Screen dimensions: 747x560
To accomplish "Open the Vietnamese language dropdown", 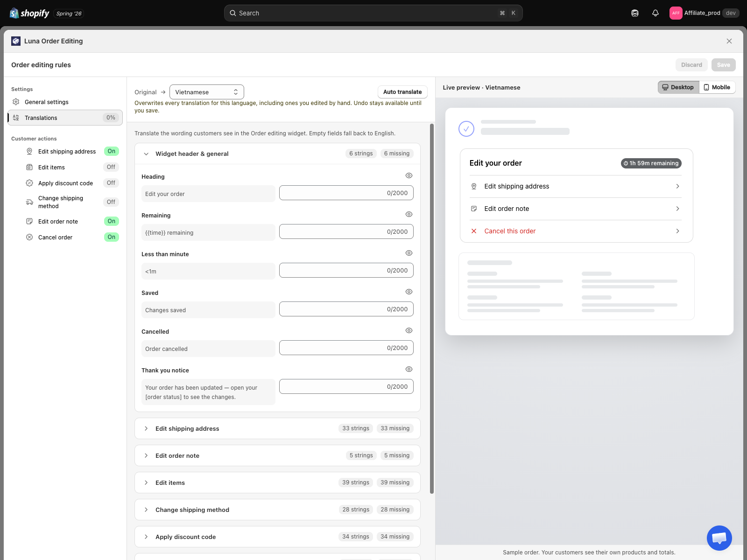I will coord(207,92).
